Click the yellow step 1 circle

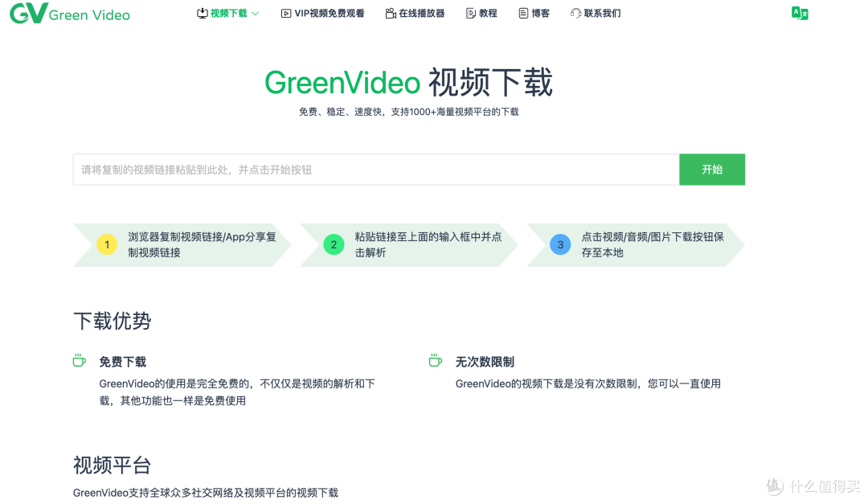(107, 245)
